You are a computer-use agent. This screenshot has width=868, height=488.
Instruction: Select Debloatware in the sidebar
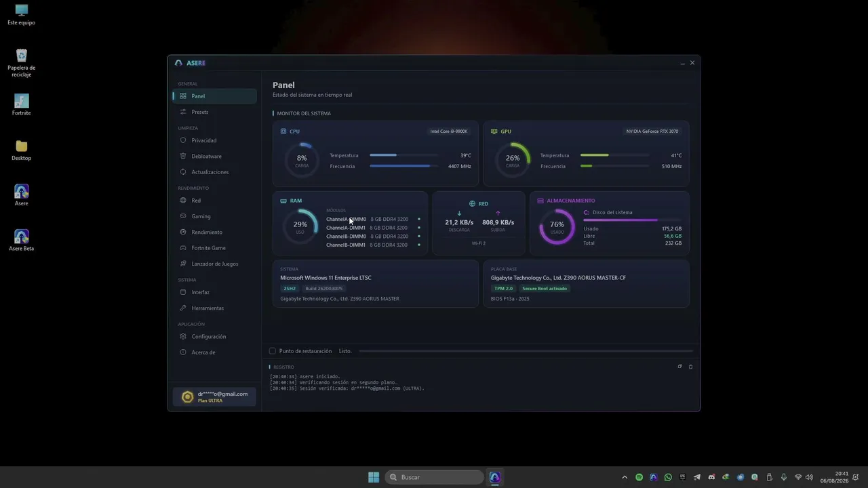pyautogui.click(x=214, y=156)
